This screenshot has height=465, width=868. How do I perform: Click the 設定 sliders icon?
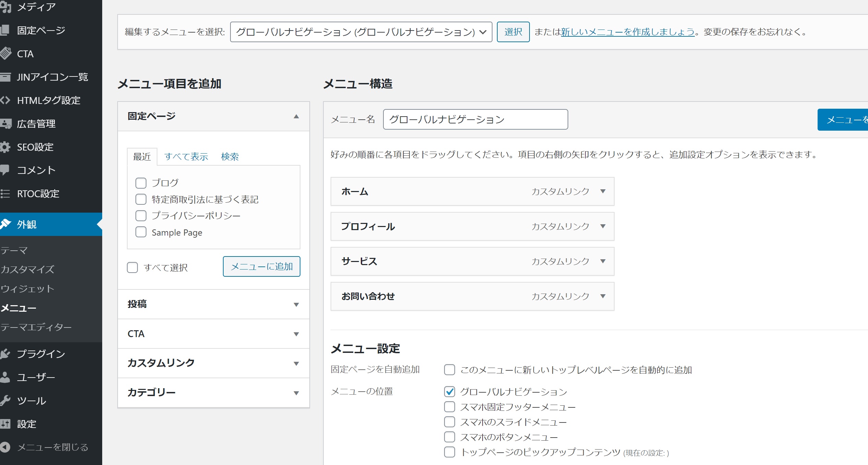click(5, 424)
